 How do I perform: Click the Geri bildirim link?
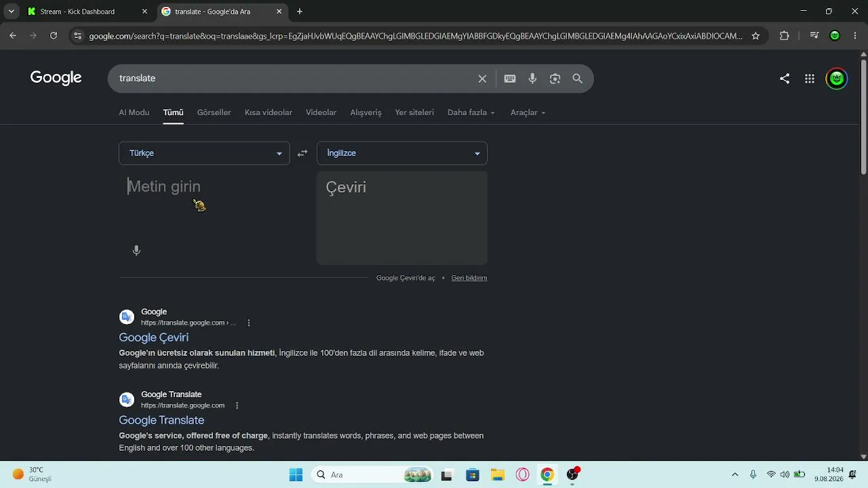(x=469, y=278)
